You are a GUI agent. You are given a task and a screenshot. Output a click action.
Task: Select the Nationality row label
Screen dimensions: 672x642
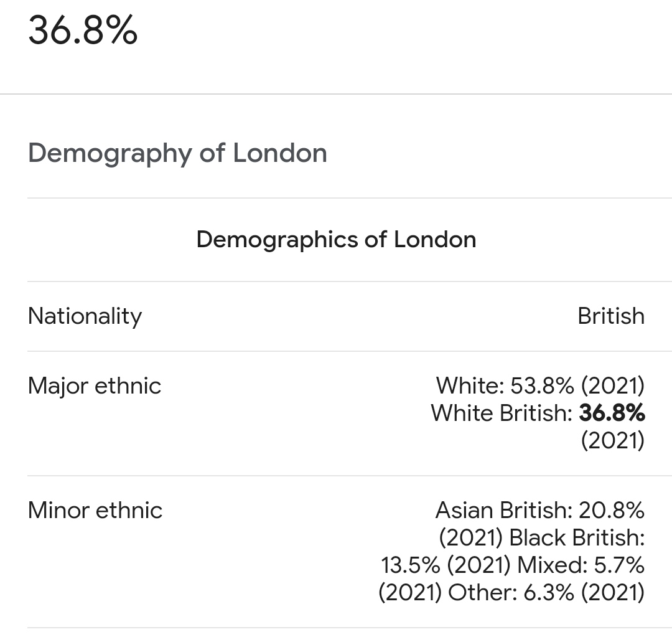coord(85,316)
